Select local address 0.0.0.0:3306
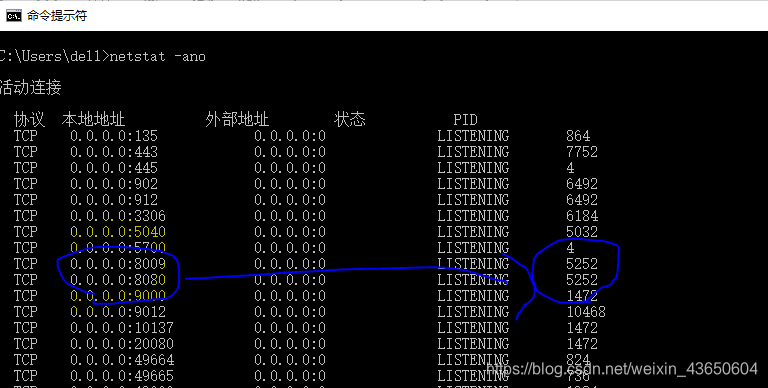Viewport: 768px width, 388px height. tap(118, 216)
